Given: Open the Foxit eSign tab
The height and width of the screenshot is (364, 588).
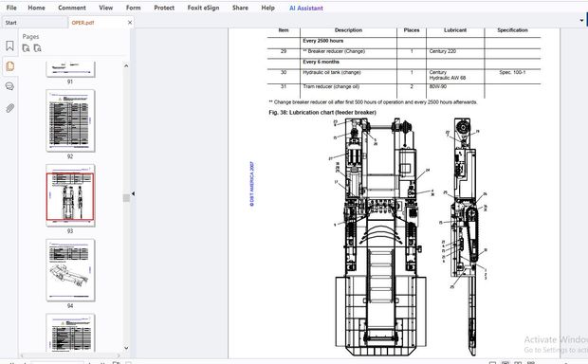Looking at the screenshot, I should click(x=203, y=8).
